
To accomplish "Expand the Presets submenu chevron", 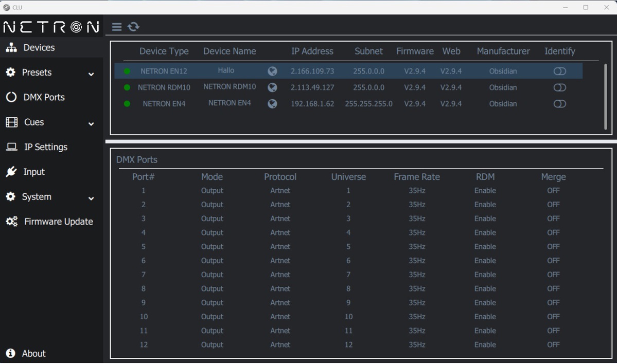I will click(x=91, y=74).
